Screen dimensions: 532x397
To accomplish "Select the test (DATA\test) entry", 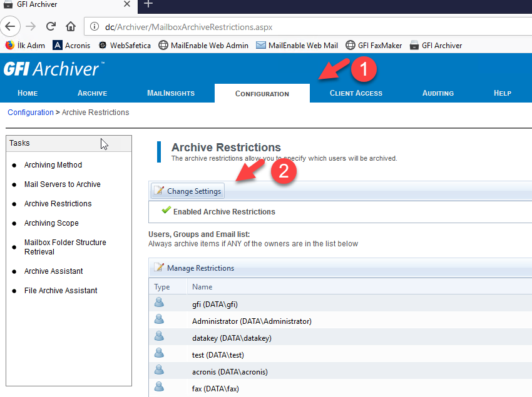I will tap(218, 355).
